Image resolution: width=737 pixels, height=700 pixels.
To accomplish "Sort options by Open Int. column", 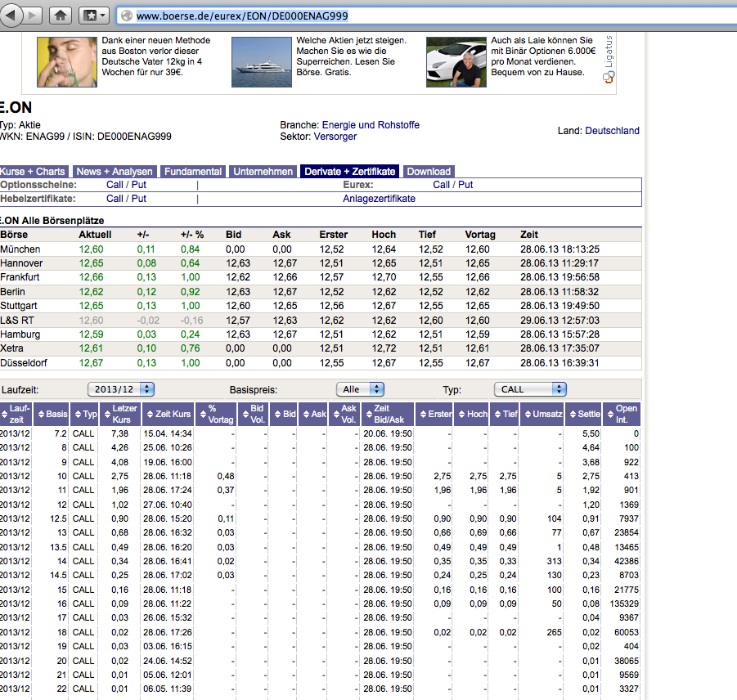I will 622,414.
